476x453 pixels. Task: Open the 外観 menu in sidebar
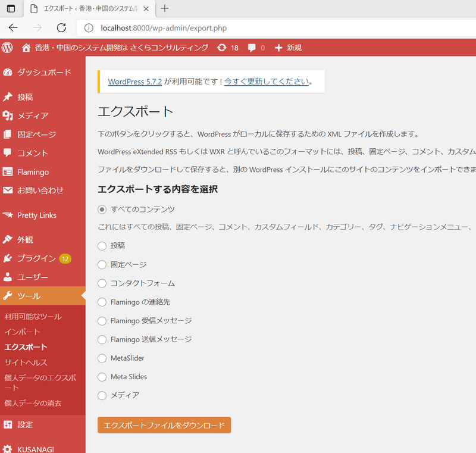pos(25,240)
